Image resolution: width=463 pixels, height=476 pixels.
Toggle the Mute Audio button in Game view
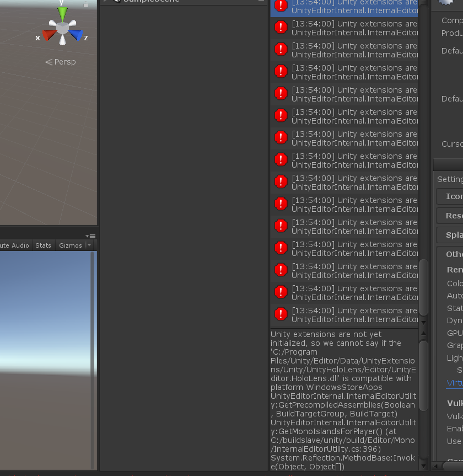14,245
